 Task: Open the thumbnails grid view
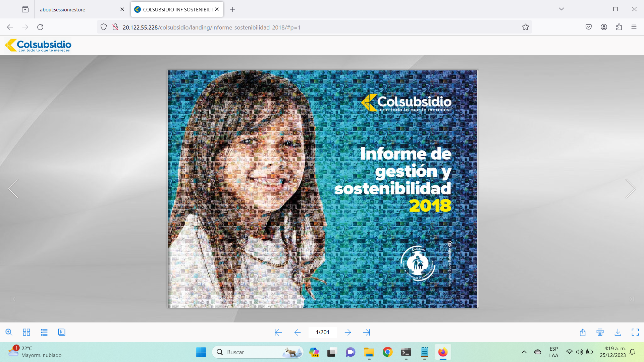point(26,332)
